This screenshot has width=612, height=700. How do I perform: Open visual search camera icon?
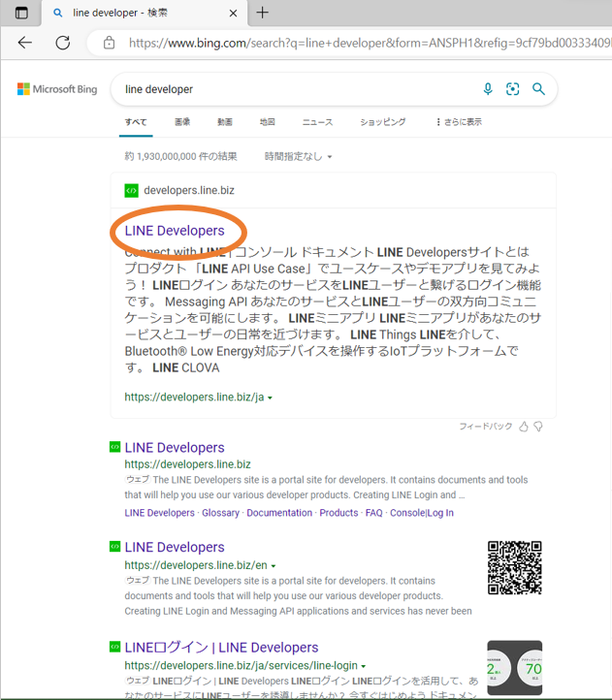[x=512, y=89]
